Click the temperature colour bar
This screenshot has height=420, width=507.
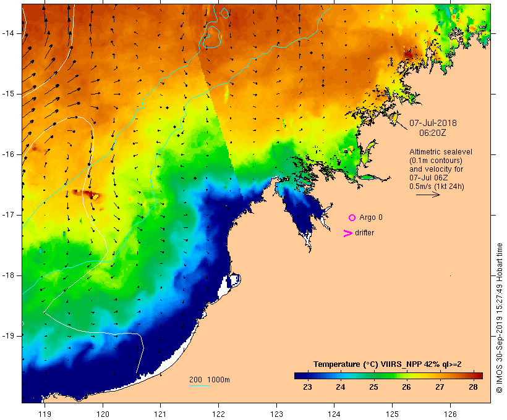[388, 376]
